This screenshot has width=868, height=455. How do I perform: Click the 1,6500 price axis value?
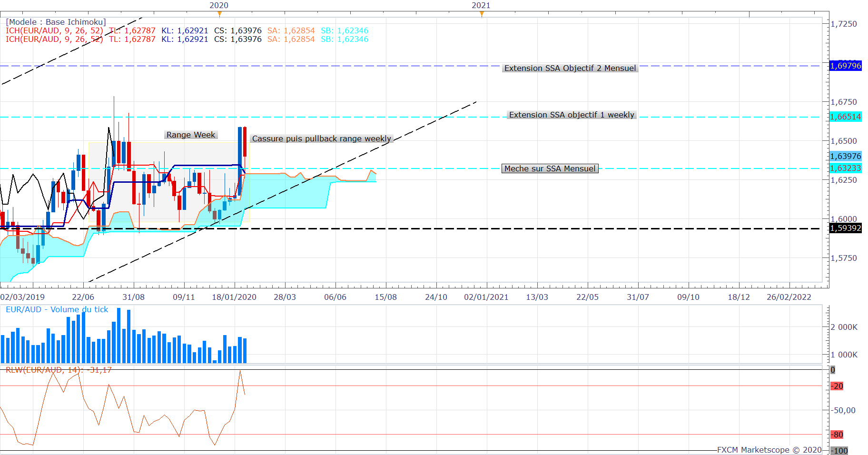pyautogui.click(x=844, y=141)
